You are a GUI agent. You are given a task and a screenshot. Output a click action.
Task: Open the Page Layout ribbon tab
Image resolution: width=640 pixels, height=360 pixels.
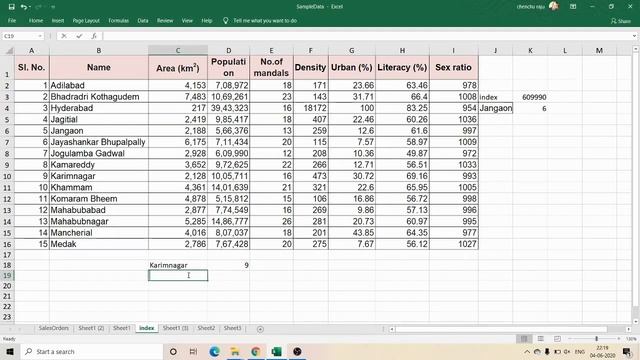[x=86, y=20]
